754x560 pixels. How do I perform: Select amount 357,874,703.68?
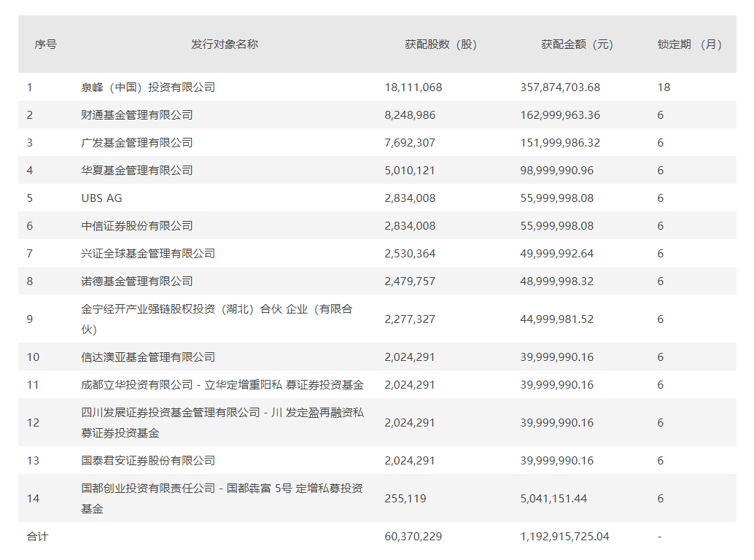(x=560, y=87)
